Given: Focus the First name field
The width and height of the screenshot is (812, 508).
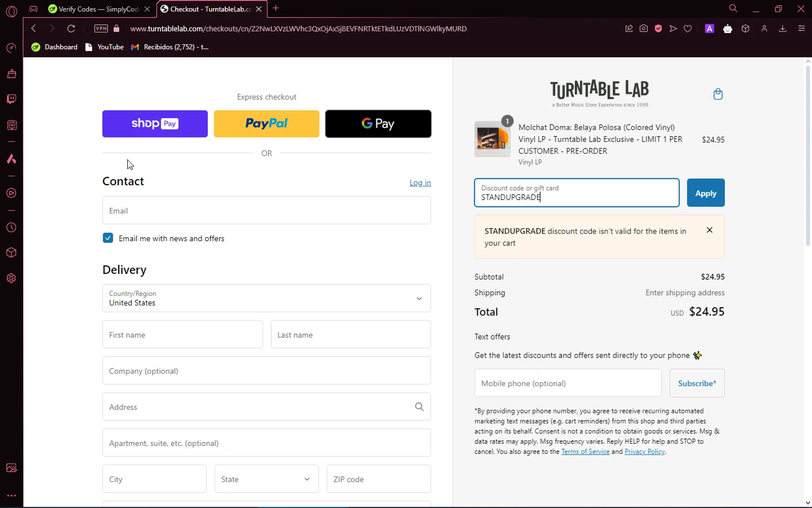Looking at the screenshot, I should 182,335.
